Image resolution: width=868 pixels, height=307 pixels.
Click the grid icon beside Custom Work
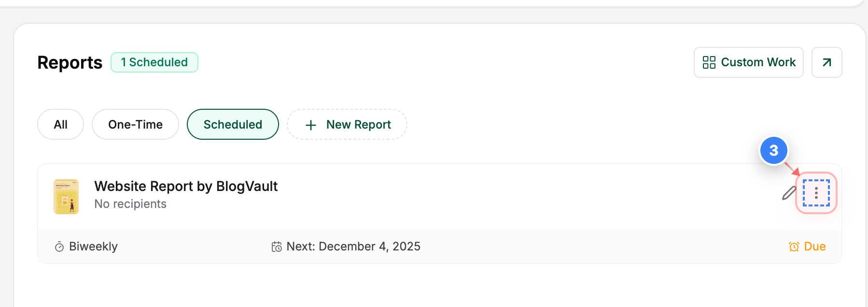[x=709, y=62]
